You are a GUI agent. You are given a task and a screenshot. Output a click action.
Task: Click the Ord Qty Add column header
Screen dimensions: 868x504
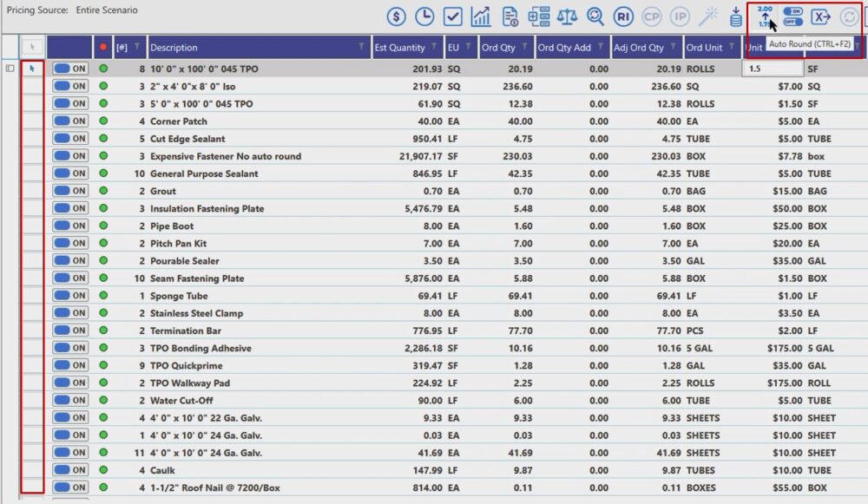564,48
